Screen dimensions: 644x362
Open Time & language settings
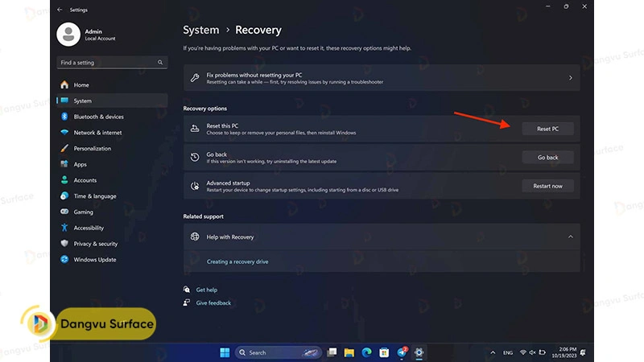coord(94,196)
